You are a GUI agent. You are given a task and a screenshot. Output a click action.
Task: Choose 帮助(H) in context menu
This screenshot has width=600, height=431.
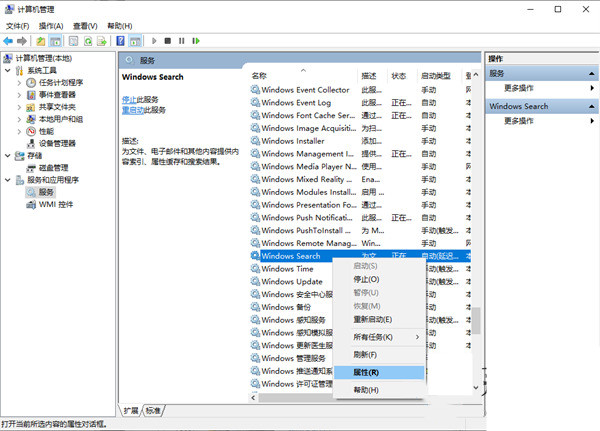point(379,390)
